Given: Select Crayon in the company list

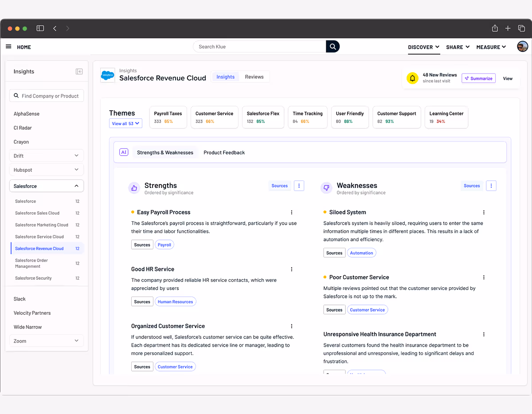Looking at the screenshot, I should pyautogui.click(x=21, y=142).
